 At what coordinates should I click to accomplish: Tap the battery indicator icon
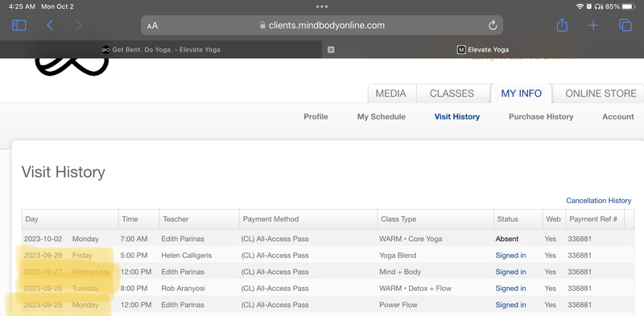629,6
